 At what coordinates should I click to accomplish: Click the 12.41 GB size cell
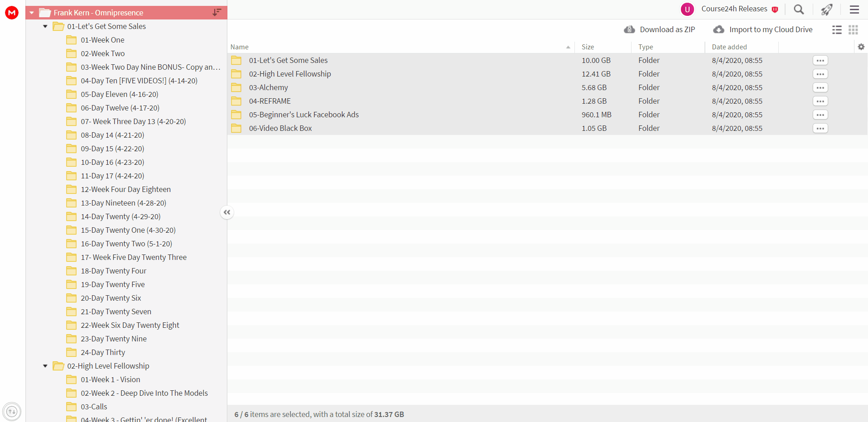point(596,74)
